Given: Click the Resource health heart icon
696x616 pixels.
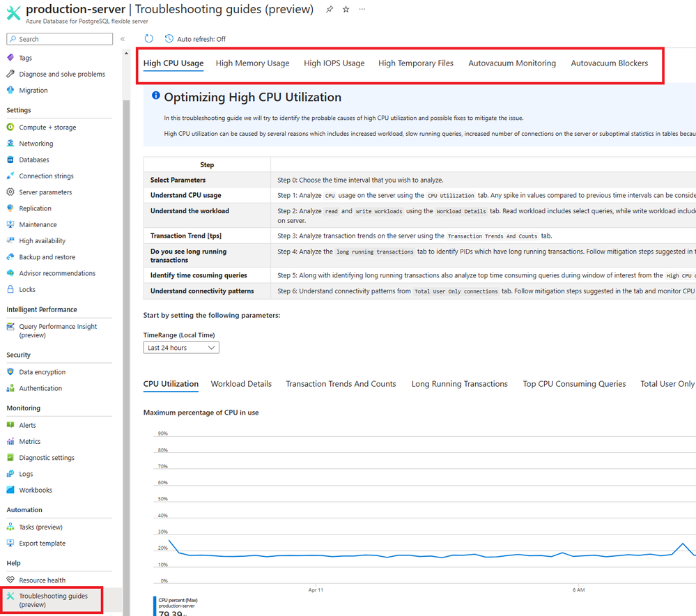Looking at the screenshot, I should coord(10,580).
